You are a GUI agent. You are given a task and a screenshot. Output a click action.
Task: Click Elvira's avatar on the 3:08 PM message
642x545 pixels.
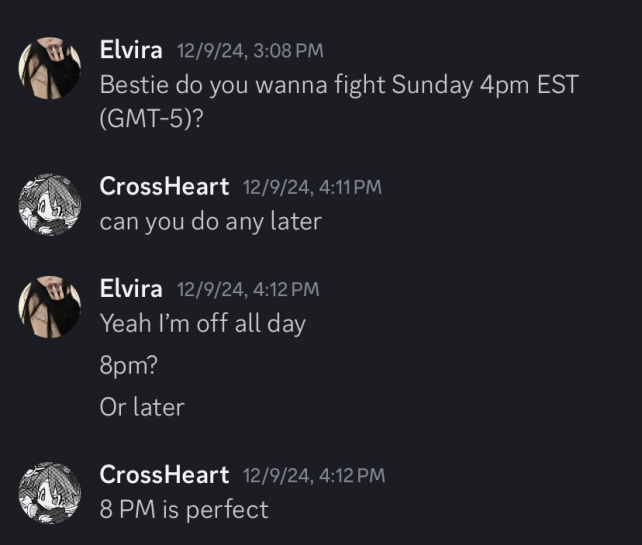50,69
